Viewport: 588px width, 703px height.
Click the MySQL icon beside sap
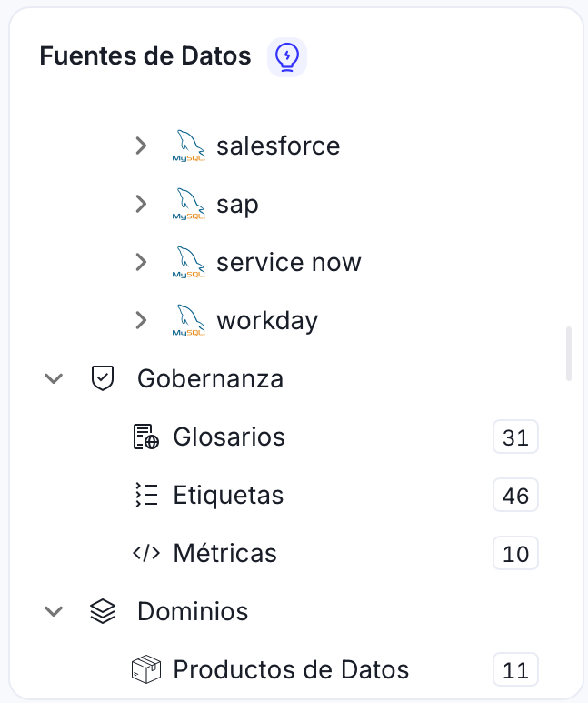tap(189, 204)
